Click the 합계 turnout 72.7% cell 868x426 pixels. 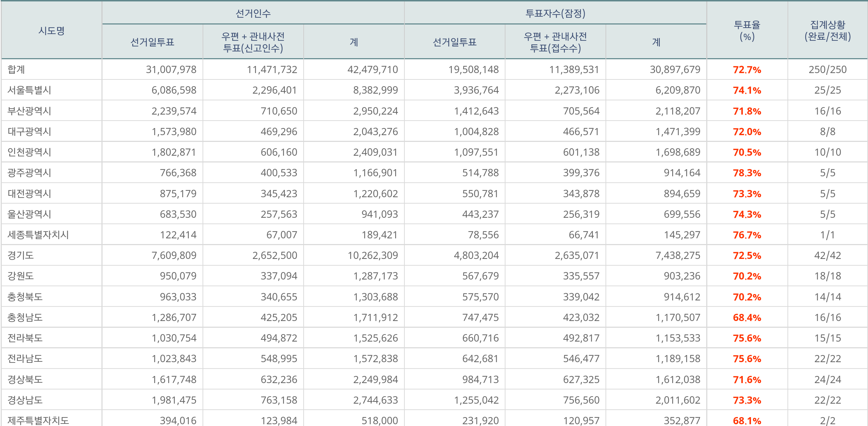[747, 70]
